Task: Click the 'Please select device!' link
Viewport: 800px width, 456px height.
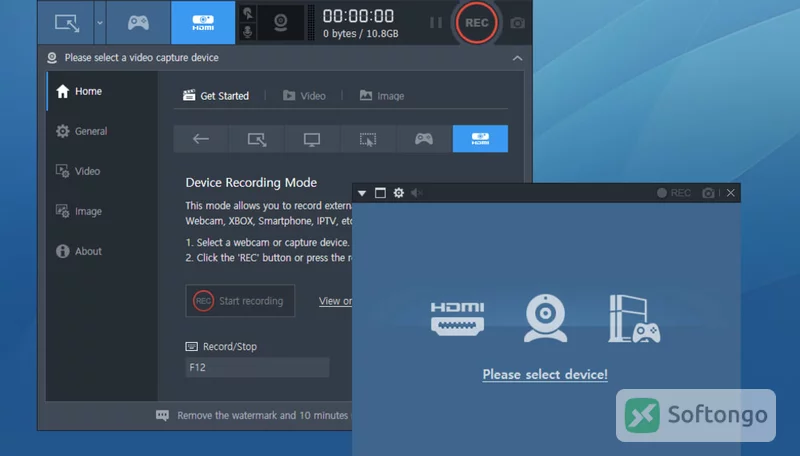Action: coord(545,374)
